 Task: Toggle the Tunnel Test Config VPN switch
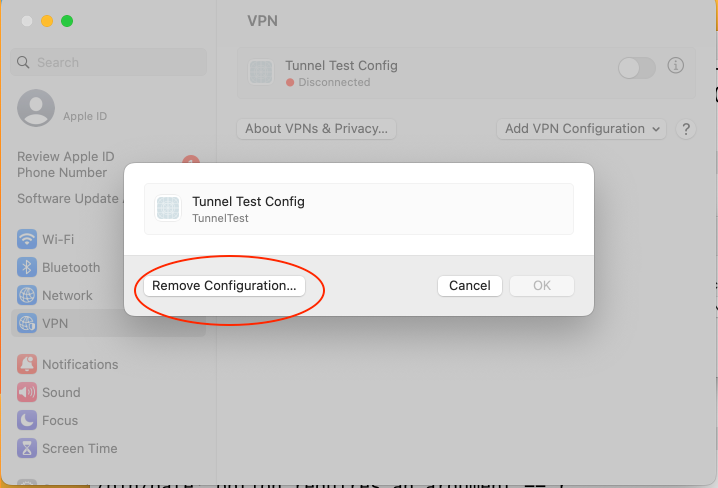[636, 68]
